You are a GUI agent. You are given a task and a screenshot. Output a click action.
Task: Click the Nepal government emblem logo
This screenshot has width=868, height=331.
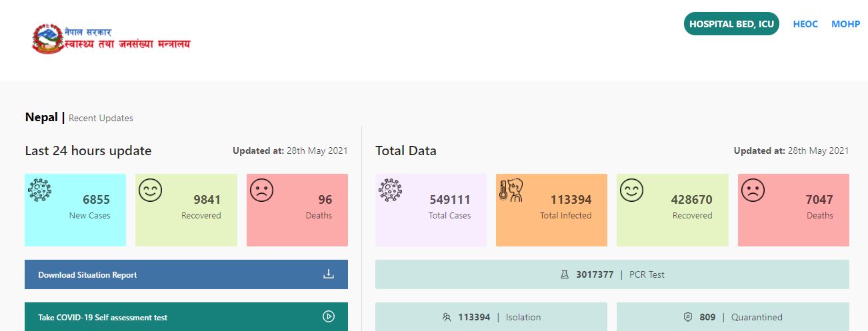pyautogui.click(x=47, y=39)
